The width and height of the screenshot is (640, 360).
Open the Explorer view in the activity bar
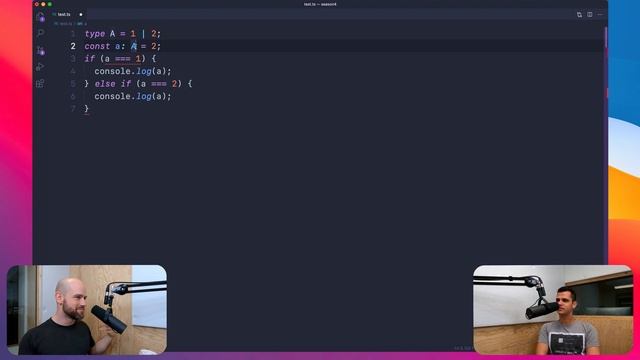click(40, 17)
